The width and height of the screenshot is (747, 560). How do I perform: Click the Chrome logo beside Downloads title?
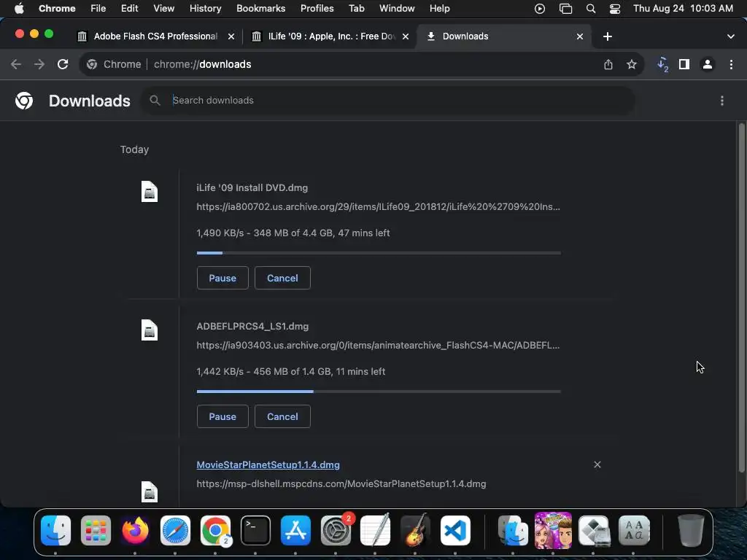(24, 101)
